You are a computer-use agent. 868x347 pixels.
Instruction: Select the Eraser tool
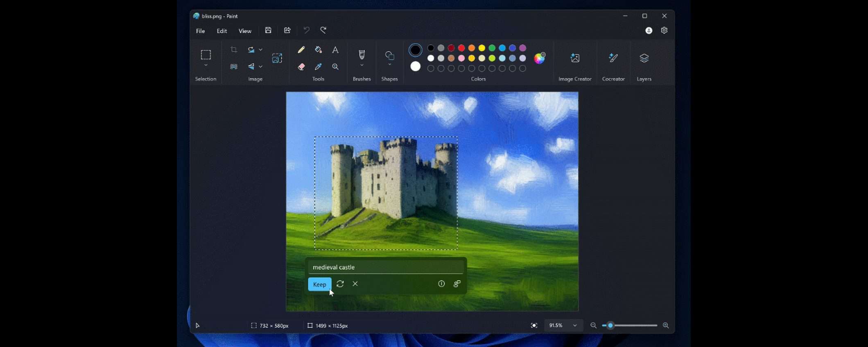pos(301,67)
